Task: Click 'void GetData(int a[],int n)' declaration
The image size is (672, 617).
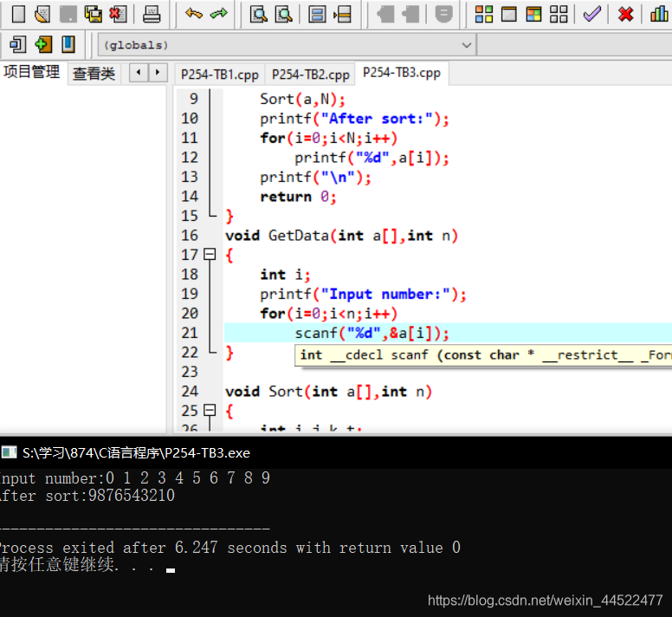Action: click(341, 236)
